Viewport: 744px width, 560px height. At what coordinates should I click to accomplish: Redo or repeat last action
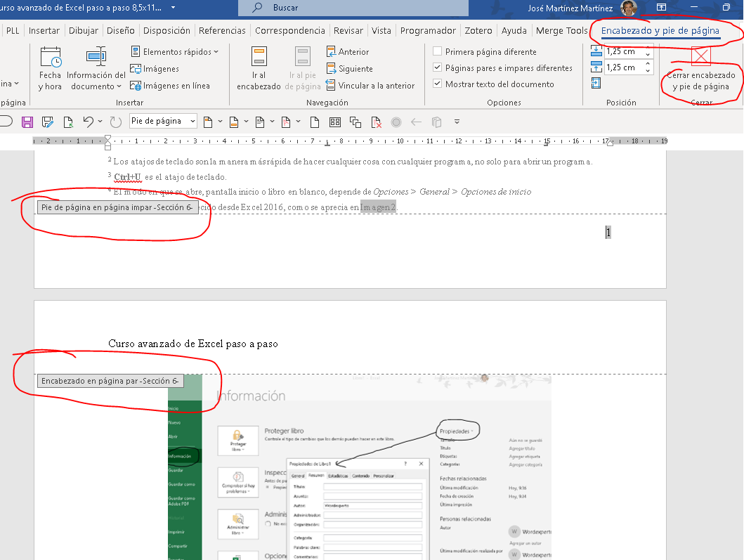(x=115, y=122)
